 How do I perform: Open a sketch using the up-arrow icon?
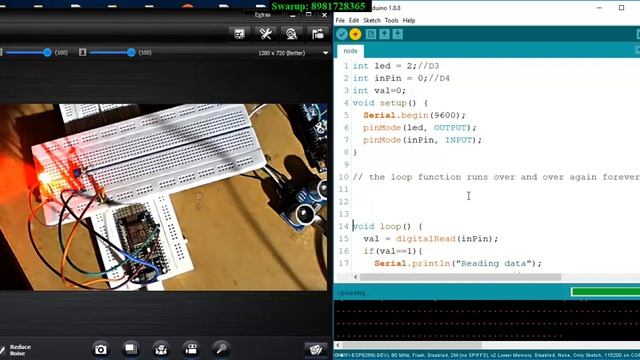[x=384, y=34]
